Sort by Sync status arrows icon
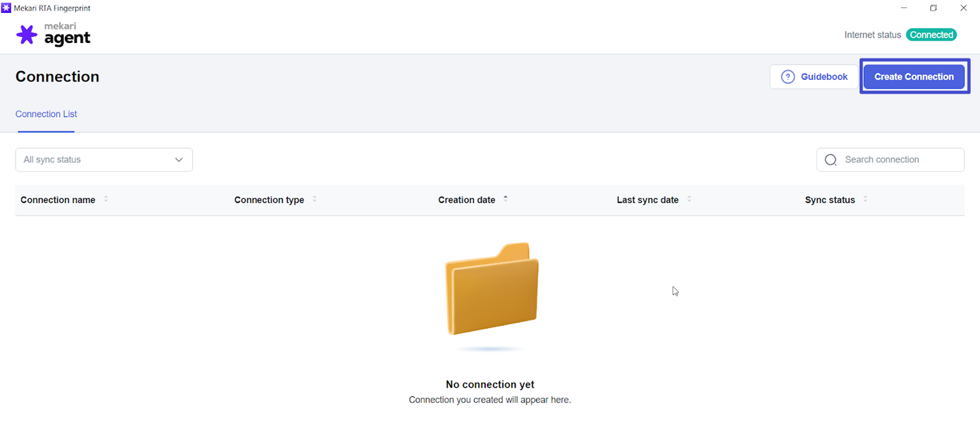Screen dimensions: 980x433 pyautogui.click(x=865, y=199)
